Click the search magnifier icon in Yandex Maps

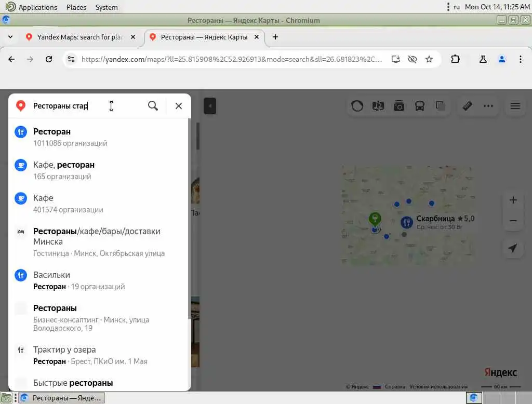point(153,106)
